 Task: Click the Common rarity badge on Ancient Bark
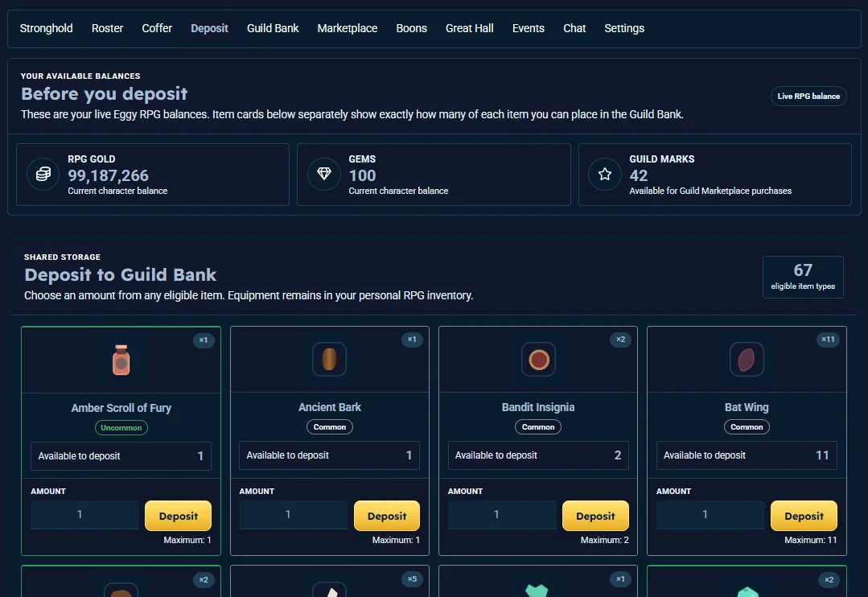[x=329, y=427]
